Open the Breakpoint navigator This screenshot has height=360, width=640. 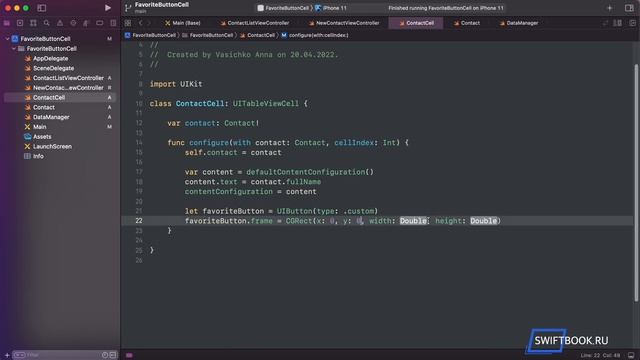click(x=100, y=23)
